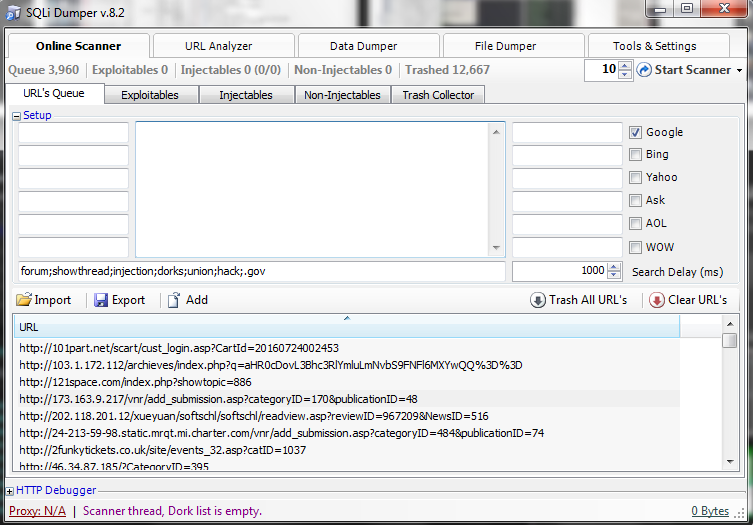Open the File Dumper tab
The image size is (753, 525).
click(513, 46)
